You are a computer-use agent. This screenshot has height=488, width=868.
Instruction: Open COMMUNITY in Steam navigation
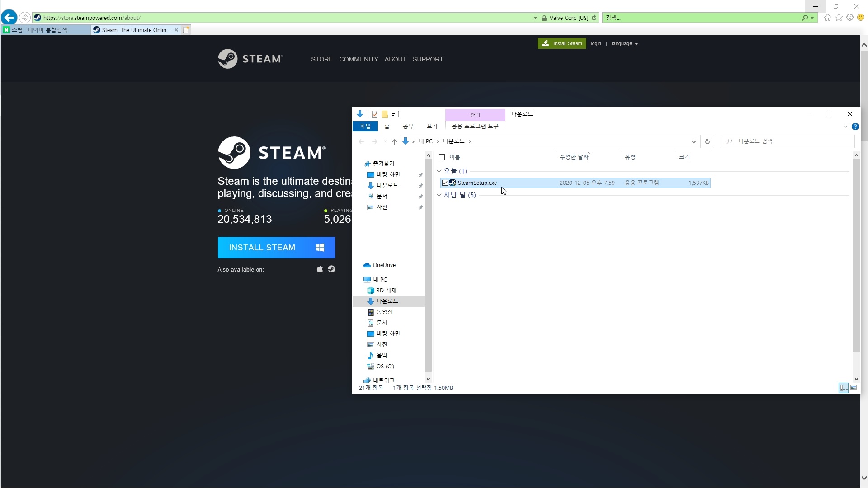[359, 59]
